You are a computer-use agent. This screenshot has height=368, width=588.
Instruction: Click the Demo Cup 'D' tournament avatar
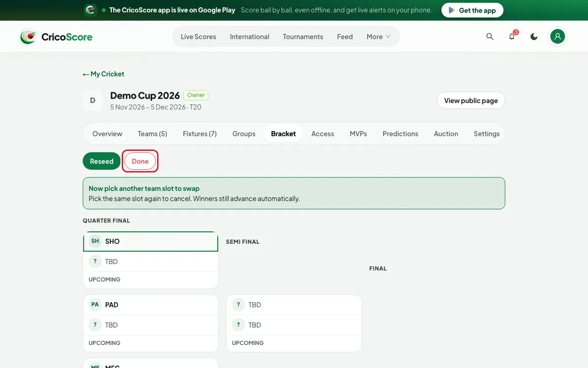pos(93,101)
